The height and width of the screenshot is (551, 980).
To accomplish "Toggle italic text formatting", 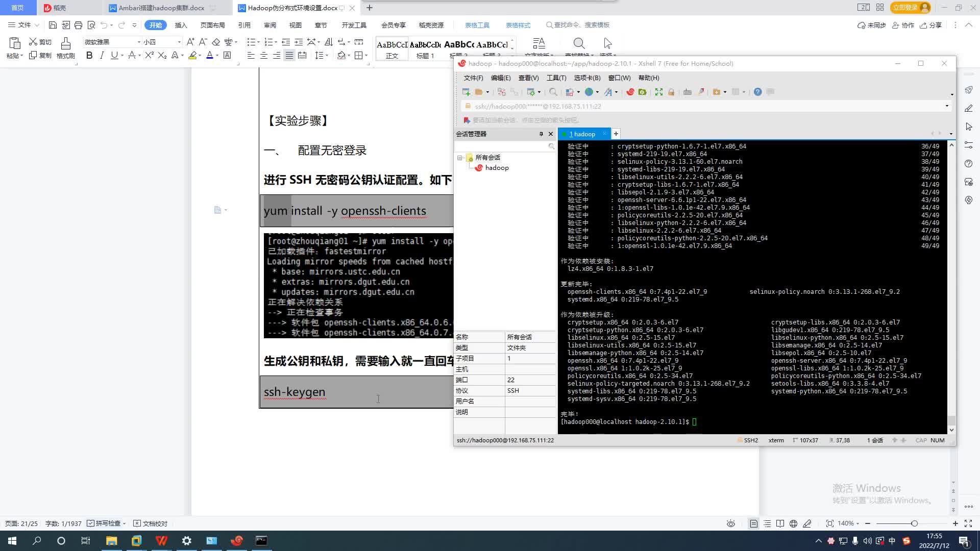I will point(102,55).
